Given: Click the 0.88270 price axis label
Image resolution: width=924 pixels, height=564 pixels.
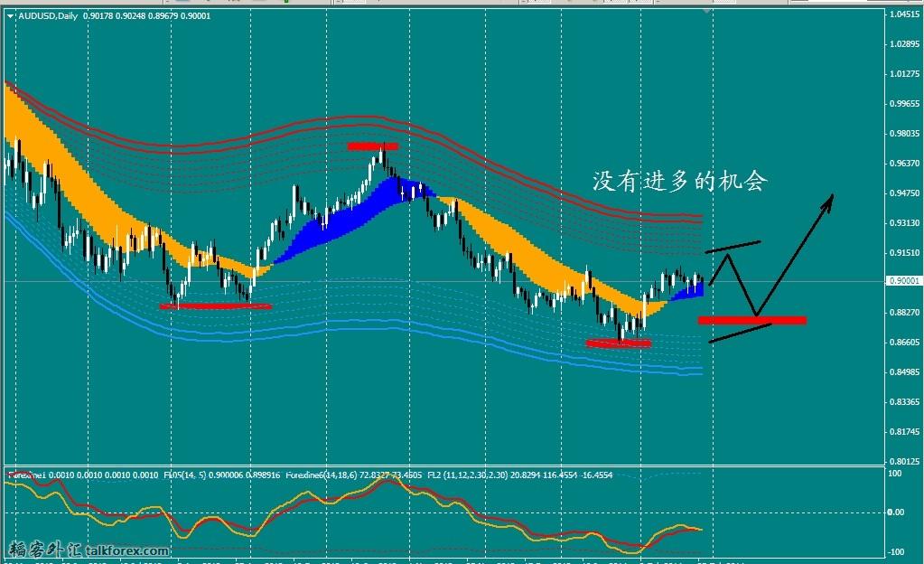Looking at the screenshot, I should [904, 312].
